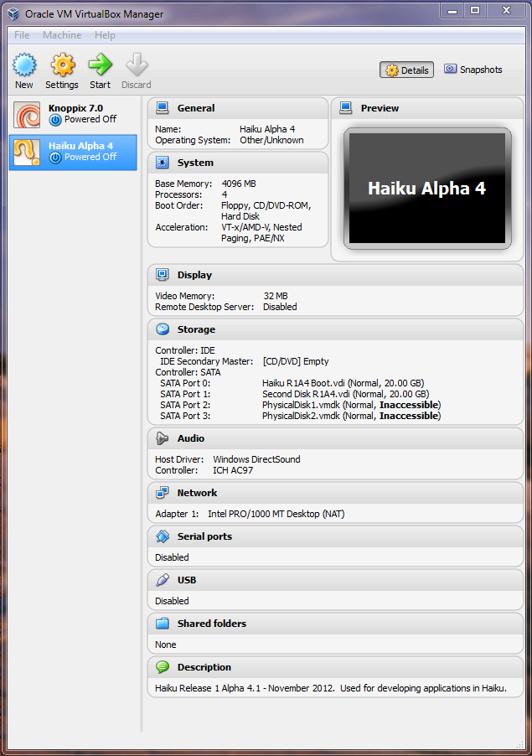Click the Storage section disk icon
Image resolution: width=532 pixels, height=756 pixels.
(x=163, y=329)
